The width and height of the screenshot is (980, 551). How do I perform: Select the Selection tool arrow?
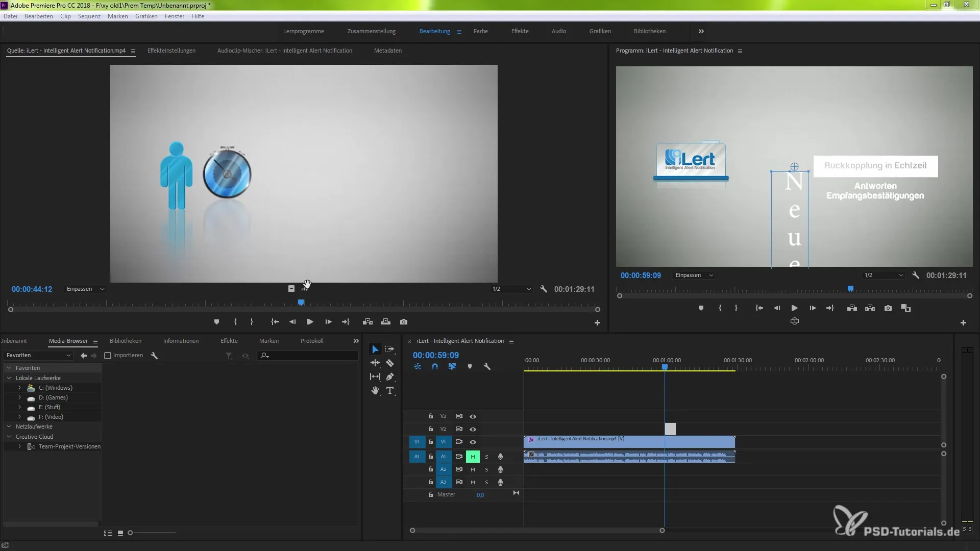375,349
